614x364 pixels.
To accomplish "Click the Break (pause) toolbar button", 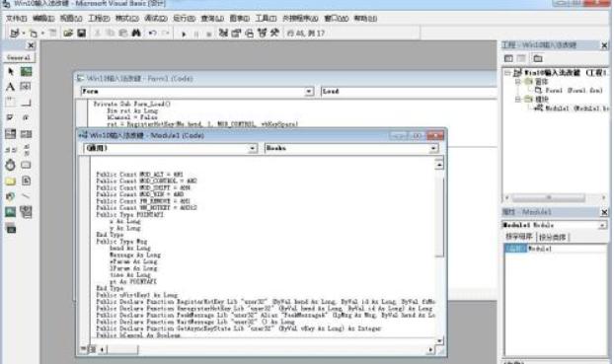I will pos(195,34).
